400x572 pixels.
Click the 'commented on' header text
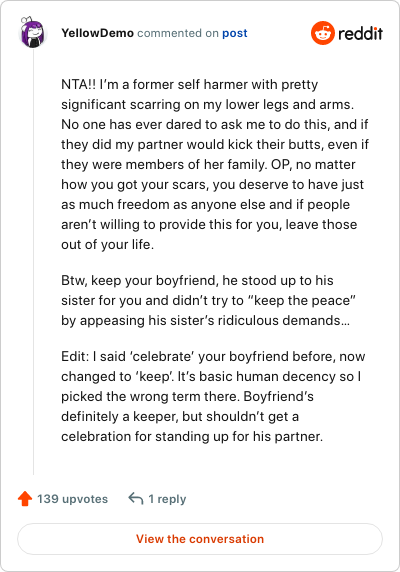[178, 33]
